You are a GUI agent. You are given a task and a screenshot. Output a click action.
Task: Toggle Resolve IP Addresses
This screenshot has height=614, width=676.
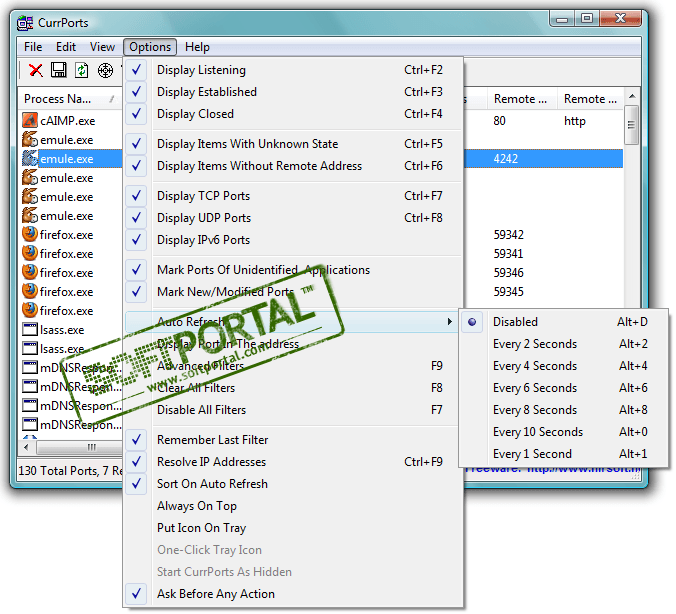coord(293,462)
